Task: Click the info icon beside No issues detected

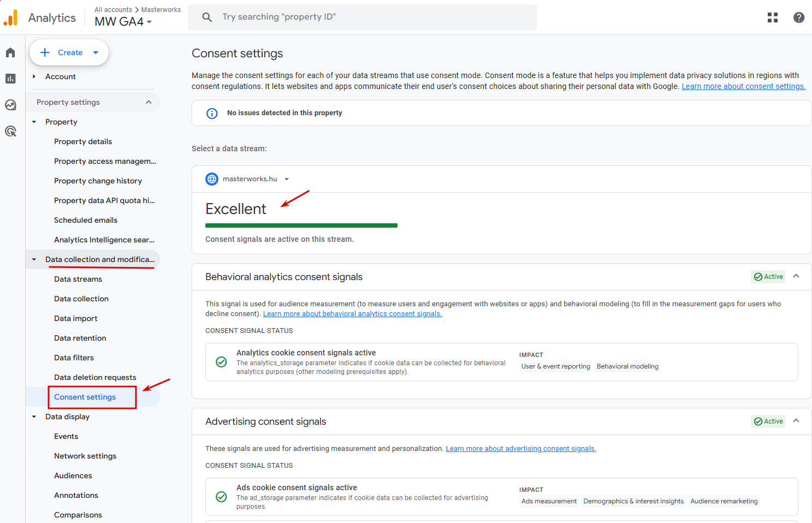Action: [x=212, y=114]
